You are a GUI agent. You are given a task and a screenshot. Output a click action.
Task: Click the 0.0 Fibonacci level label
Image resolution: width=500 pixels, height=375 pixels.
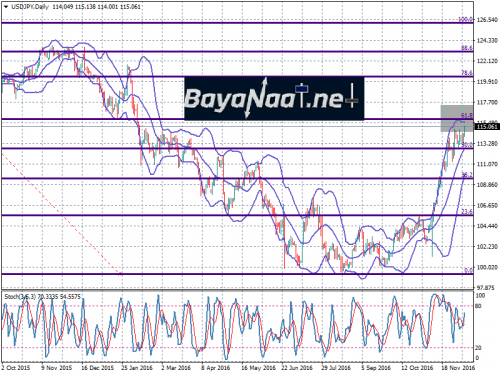pos(468,270)
